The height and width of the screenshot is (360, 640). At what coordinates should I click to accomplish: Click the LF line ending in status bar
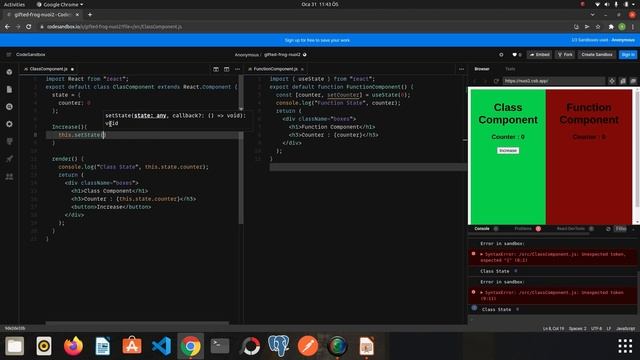609,328
